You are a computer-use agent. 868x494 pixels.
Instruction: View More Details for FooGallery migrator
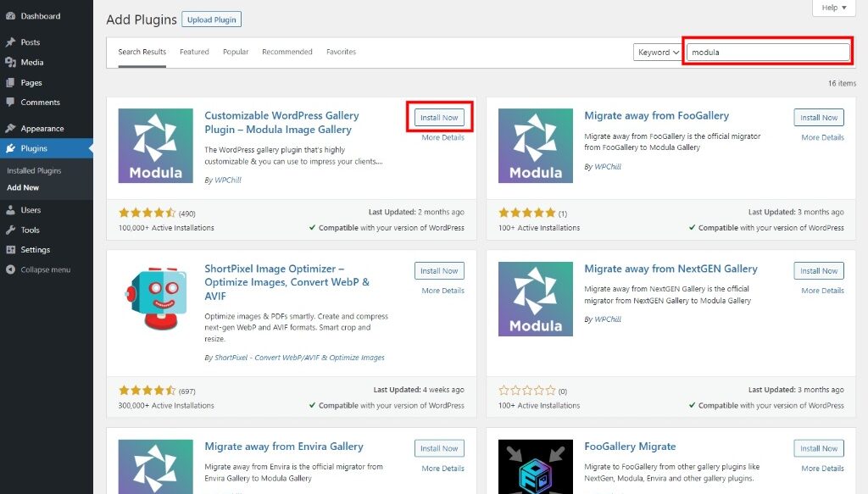tap(822, 138)
